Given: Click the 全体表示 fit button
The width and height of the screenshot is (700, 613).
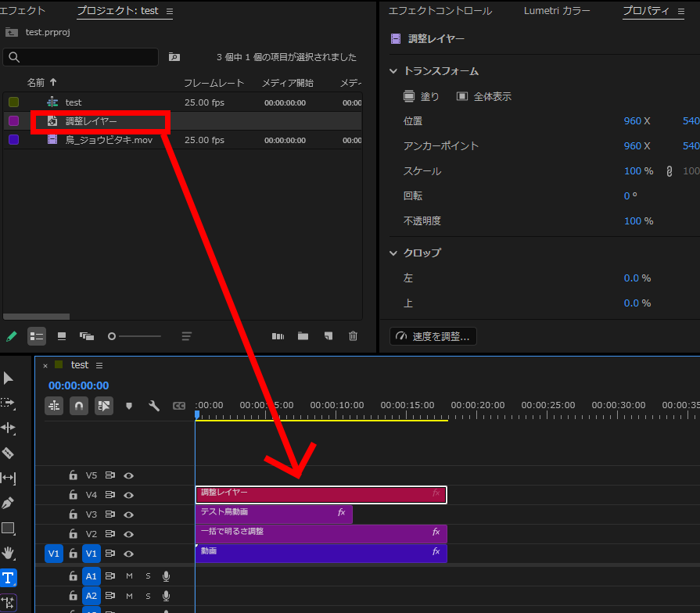Looking at the screenshot, I should click(x=484, y=96).
